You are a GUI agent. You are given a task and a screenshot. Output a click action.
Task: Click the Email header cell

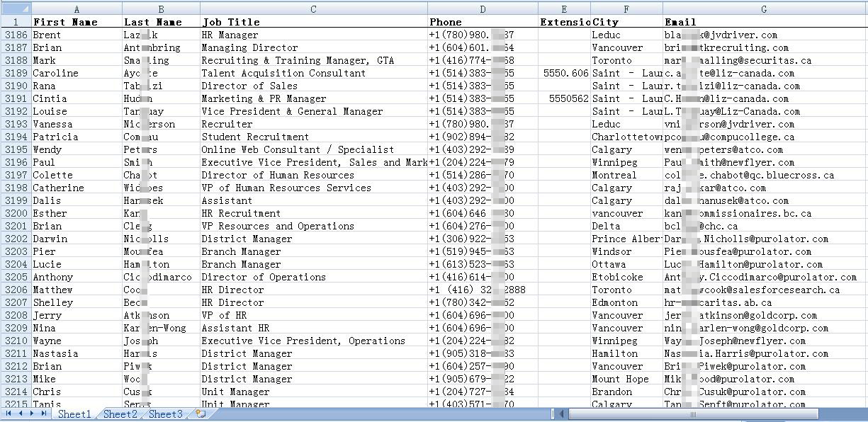tap(764, 22)
